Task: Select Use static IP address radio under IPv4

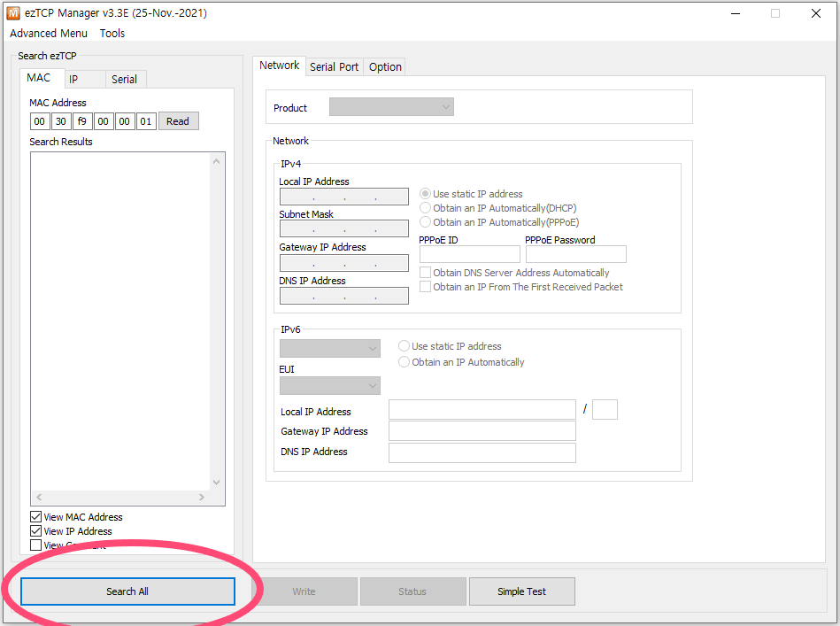Action: click(426, 194)
